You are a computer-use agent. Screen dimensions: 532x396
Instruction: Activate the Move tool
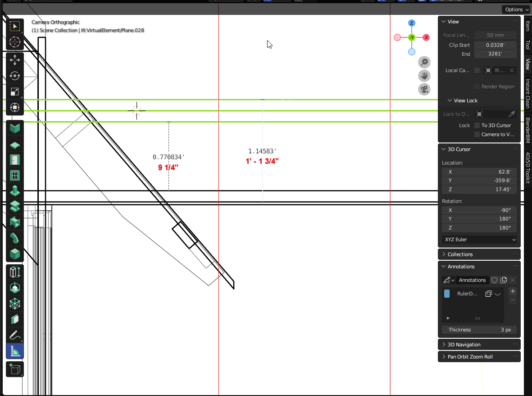click(x=15, y=60)
